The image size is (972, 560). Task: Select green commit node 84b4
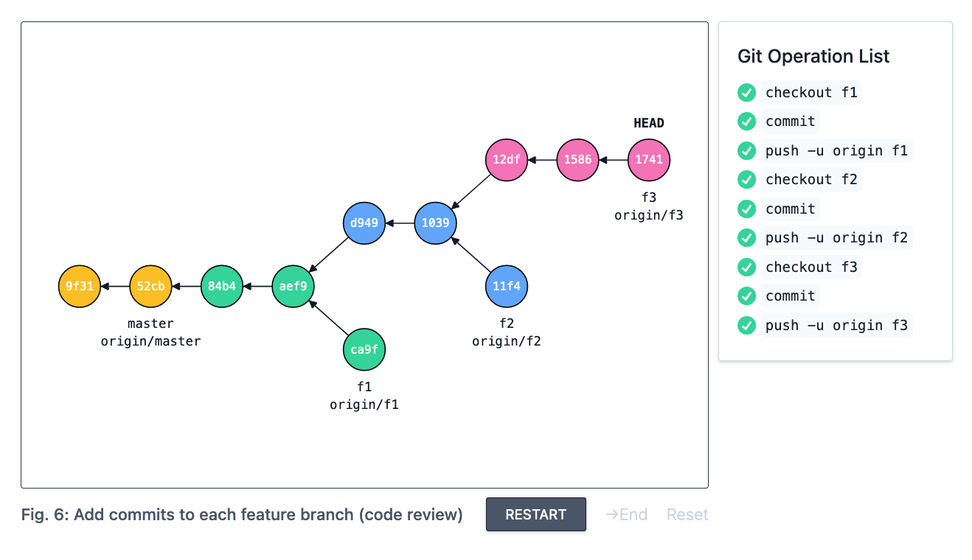click(x=222, y=286)
